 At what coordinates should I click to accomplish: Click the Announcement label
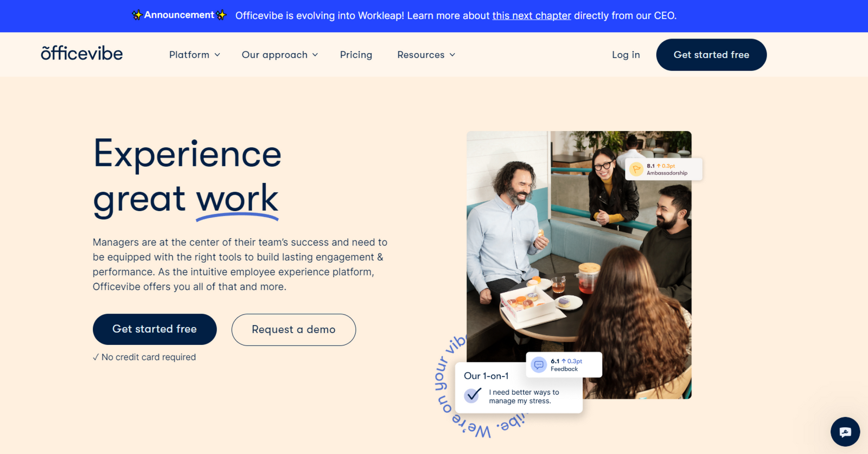point(179,15)
